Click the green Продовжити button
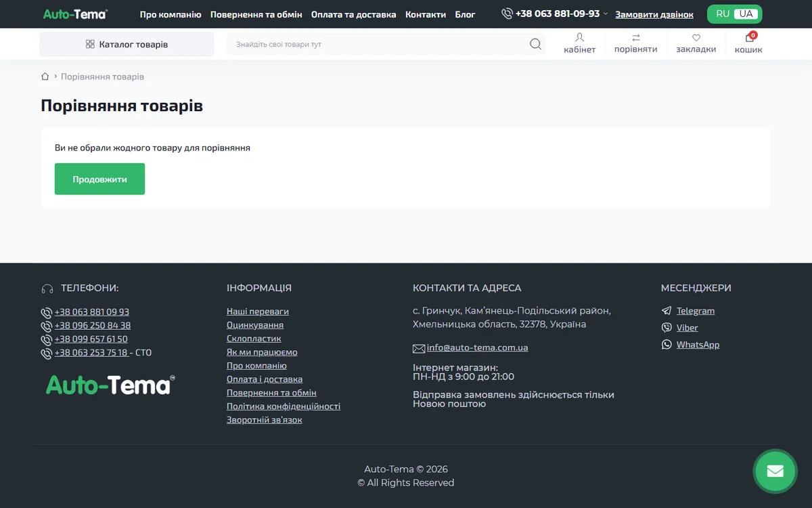Viewport: 812px width, 508px height. point(99,179)
